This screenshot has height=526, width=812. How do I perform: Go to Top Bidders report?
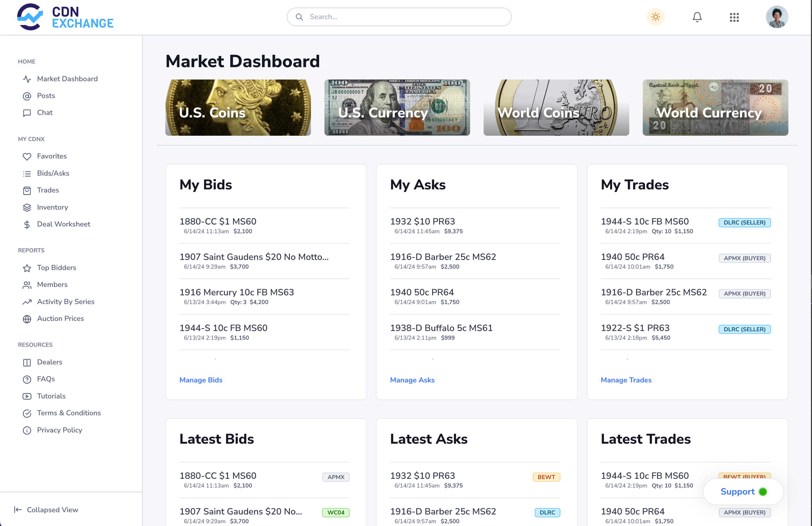click(x=56, y=267)
